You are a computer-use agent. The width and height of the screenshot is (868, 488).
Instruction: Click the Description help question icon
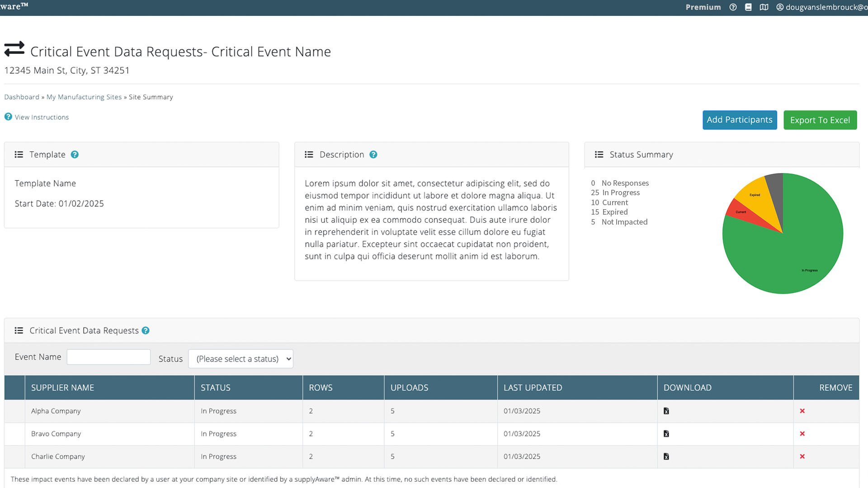coord(373,155)
